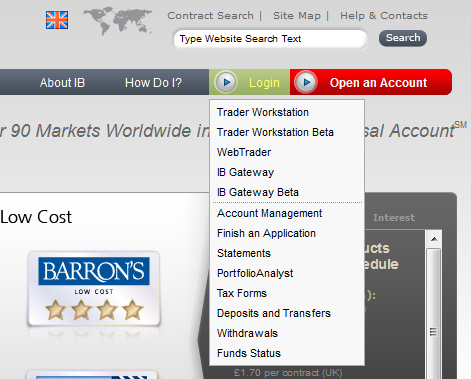
Task: Expand the How Do I? navigation menu
Action: pyautogui.click(x=153, y=83)
